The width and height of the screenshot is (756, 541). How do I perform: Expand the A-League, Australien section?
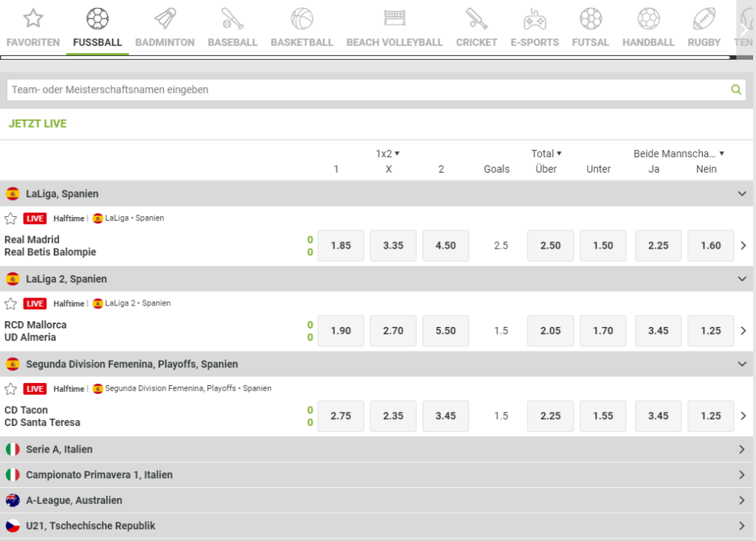(x=742, y=500)
